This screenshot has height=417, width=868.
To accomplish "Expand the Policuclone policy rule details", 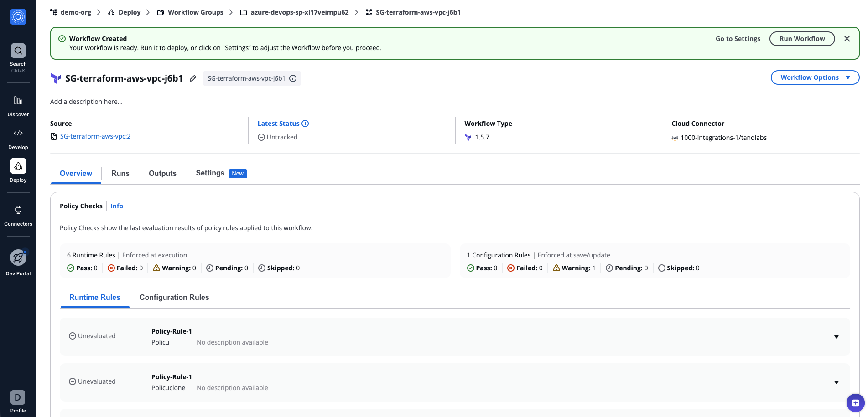I will pos(836,382).
